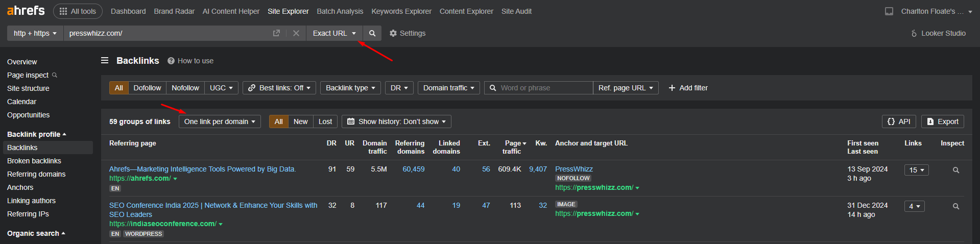Viewport: 980px width, 244px height.
Task: Open Site Explorer tab
Action: [288, 11]
